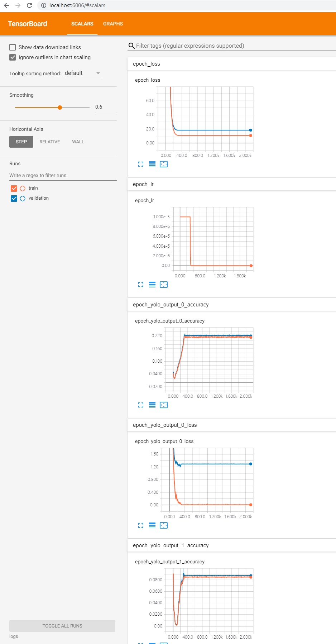Switch to the GRAPHS tab
The width and height of the screenshot is (336, 644).
113,24
